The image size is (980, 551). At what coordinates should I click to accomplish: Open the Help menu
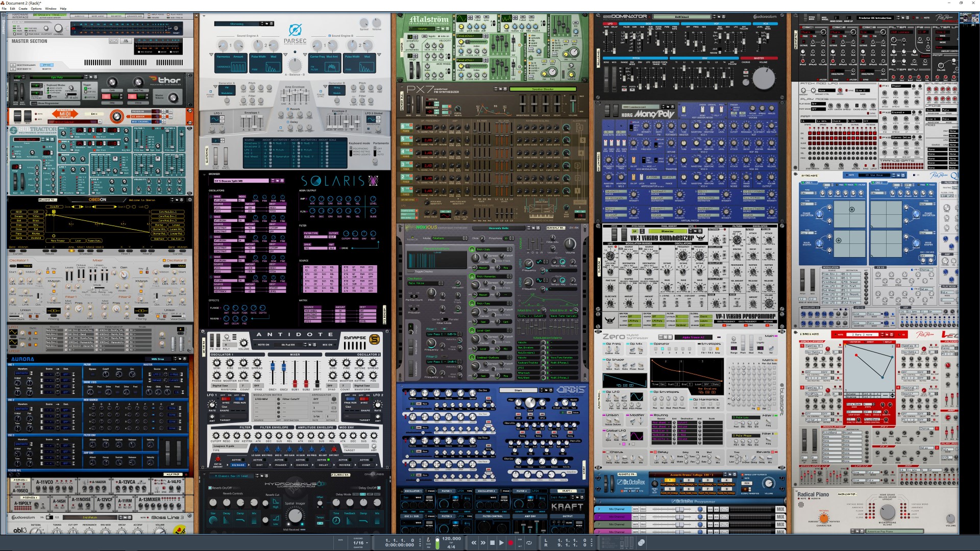[63, 8]
